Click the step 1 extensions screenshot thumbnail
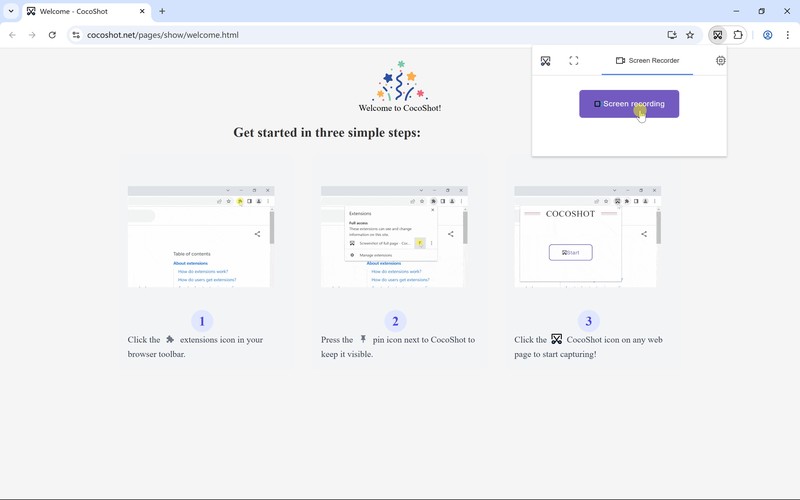800x500 pixels. [201, 236]
